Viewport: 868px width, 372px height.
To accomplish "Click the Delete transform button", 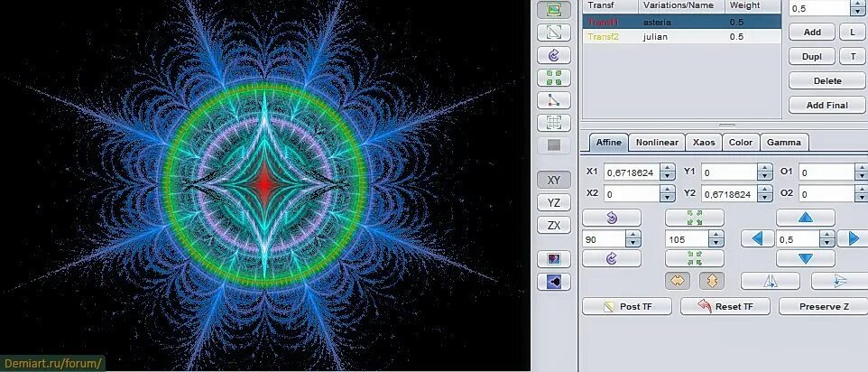I will tap(827, 81).
